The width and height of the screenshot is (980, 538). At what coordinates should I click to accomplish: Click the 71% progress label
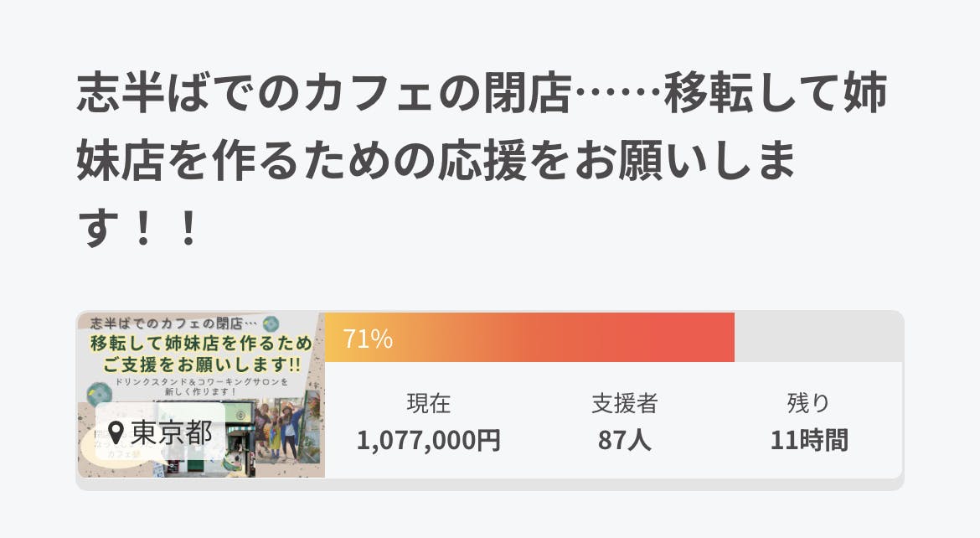368,339
